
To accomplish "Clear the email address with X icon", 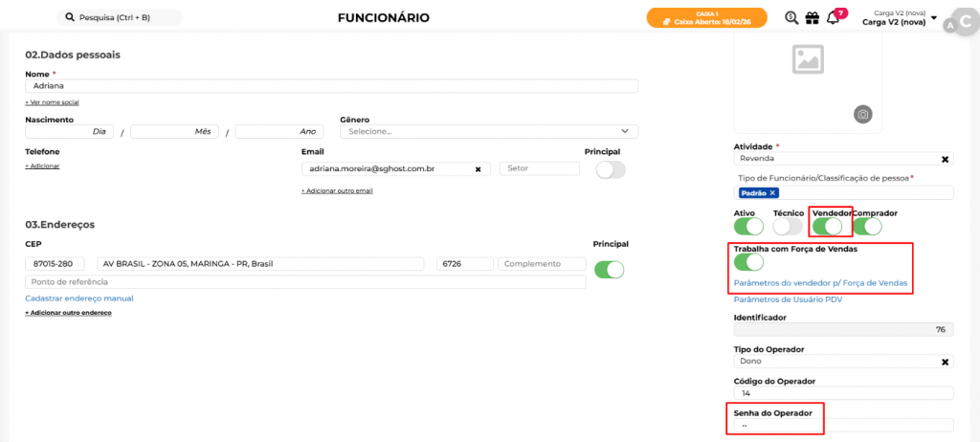I will coord(478,169).
